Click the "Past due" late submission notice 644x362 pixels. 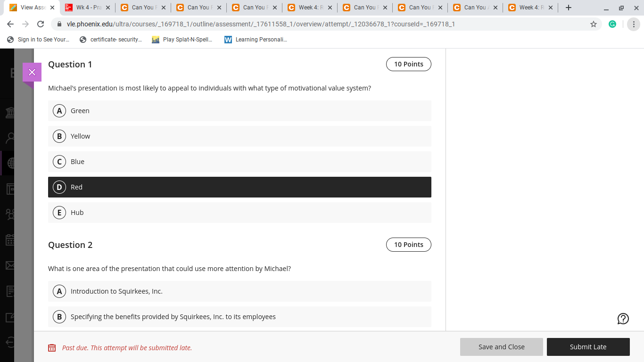(x=127, y=348)
